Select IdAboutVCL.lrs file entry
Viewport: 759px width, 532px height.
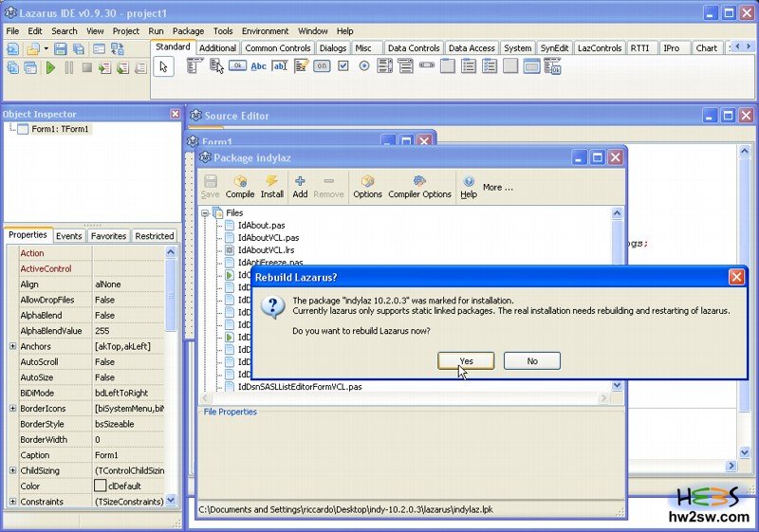[x=266, y=250]
